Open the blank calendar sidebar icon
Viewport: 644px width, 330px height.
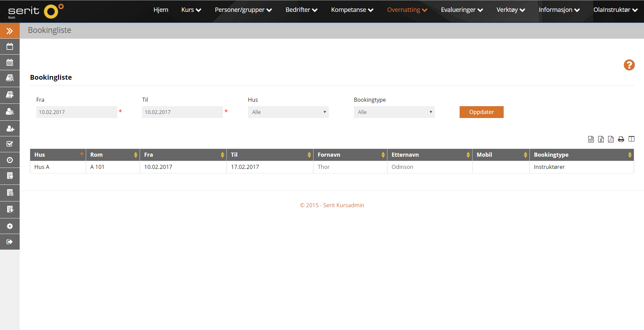[10, 47]
